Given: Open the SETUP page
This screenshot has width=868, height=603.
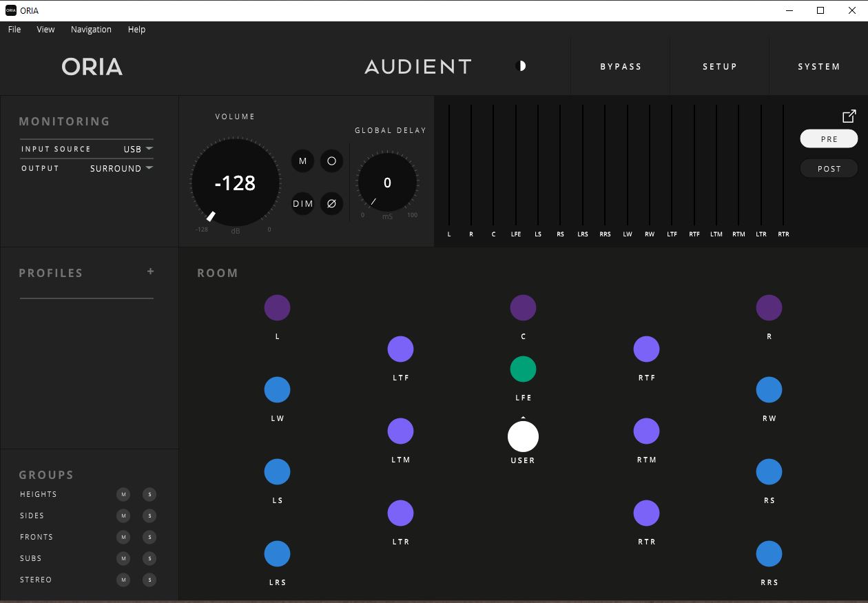Looking at the screenshot, I should coord(720,65).
